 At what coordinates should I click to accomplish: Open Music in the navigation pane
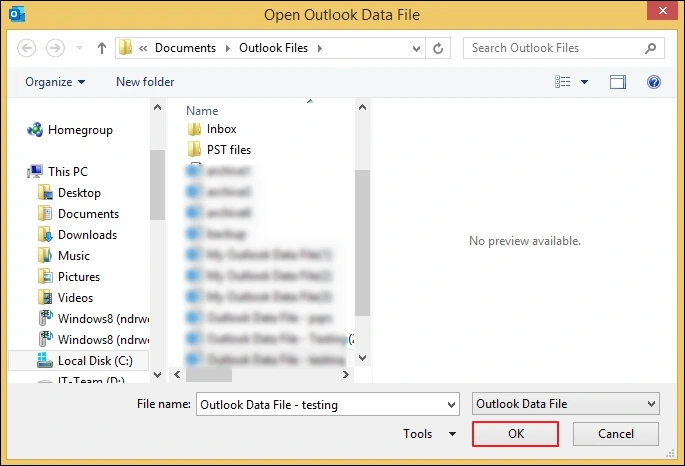click(73, 255)
